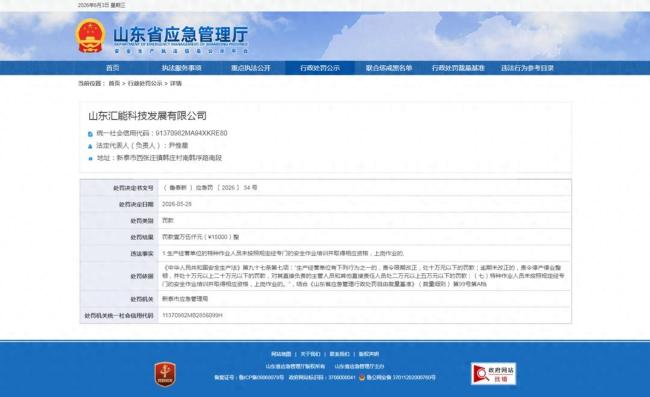Click the 山东省应急管理厅 site title

coord(181,34)
